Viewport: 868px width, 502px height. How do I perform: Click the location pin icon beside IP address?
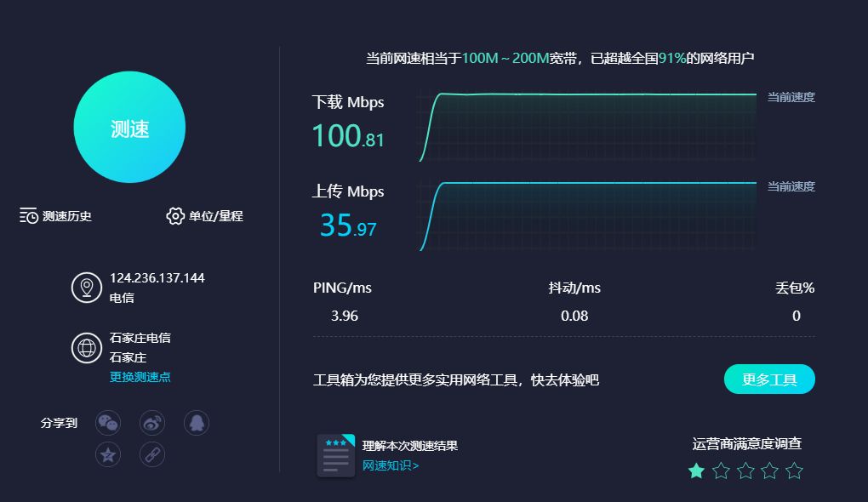tap(87, 288)
